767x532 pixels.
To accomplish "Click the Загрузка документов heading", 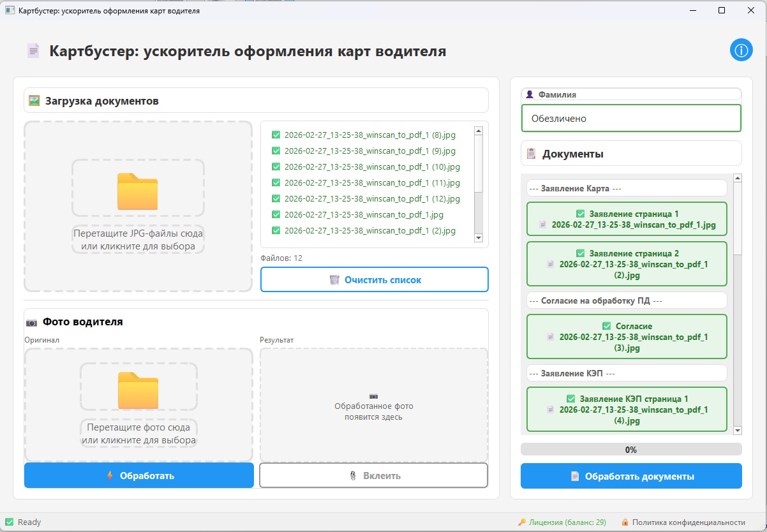I will [102, 101].
